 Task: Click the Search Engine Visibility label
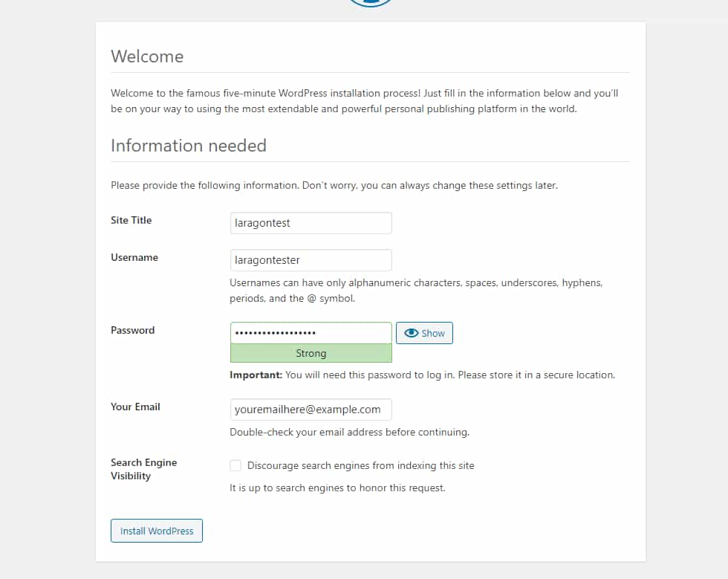pyautogui.click(x=143, y=469)
